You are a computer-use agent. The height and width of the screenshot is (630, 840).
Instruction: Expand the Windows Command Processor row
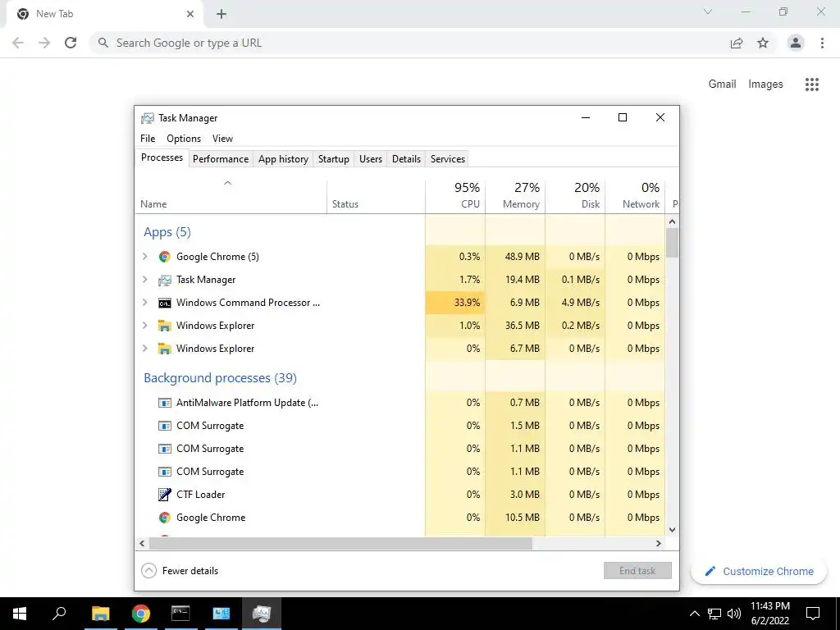point(144,303)
